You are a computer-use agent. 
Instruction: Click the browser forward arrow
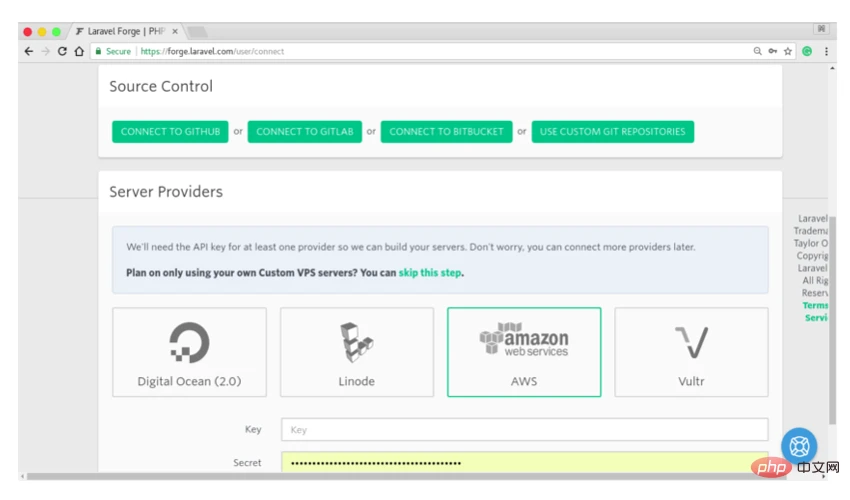pyautogui.click(x=46, y=51)
